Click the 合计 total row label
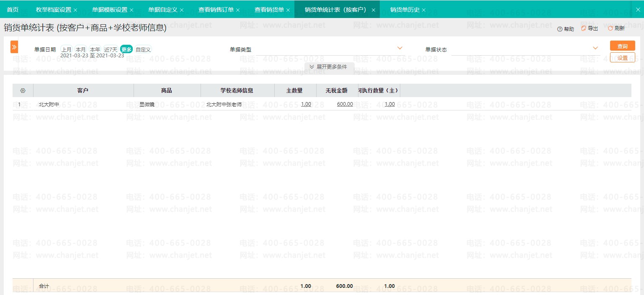This screenshot has height=295, width=644. (44, 286)
